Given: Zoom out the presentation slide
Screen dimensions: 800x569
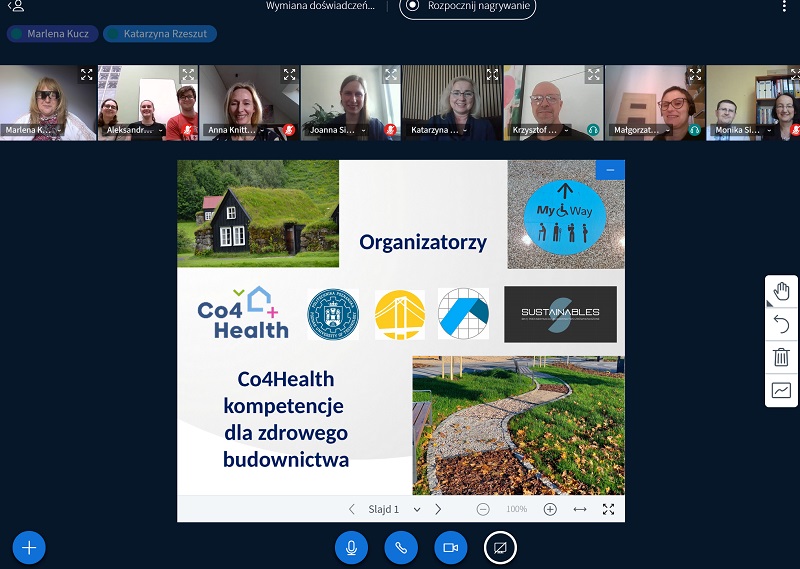Looking at the screenshot, I should pos(483,509).
